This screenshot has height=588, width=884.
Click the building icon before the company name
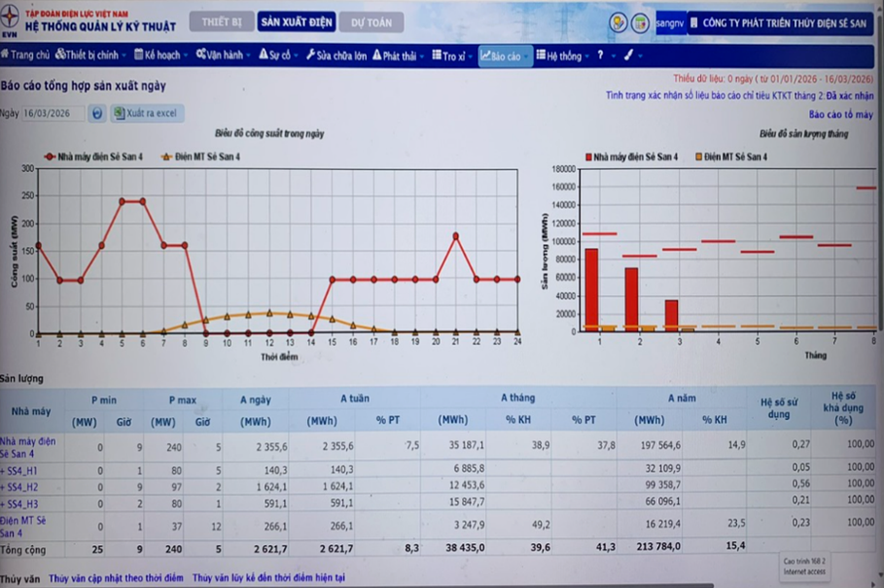tap(694, 22)
